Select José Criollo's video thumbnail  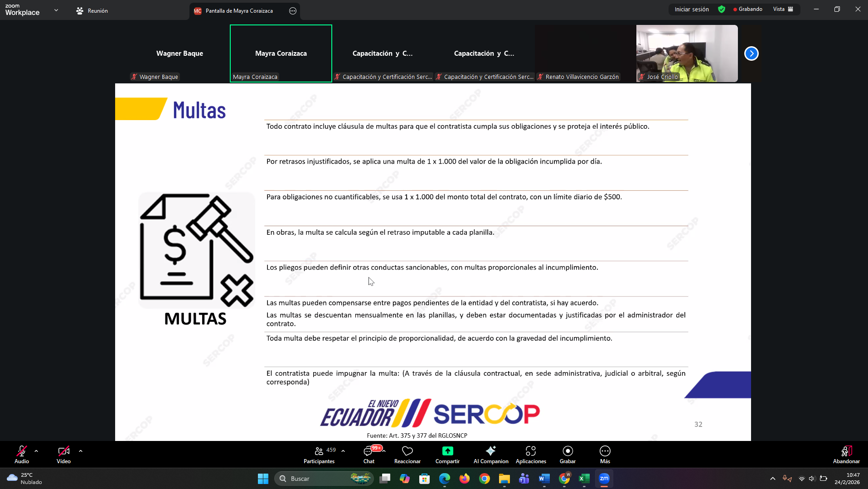coord(687,53)
